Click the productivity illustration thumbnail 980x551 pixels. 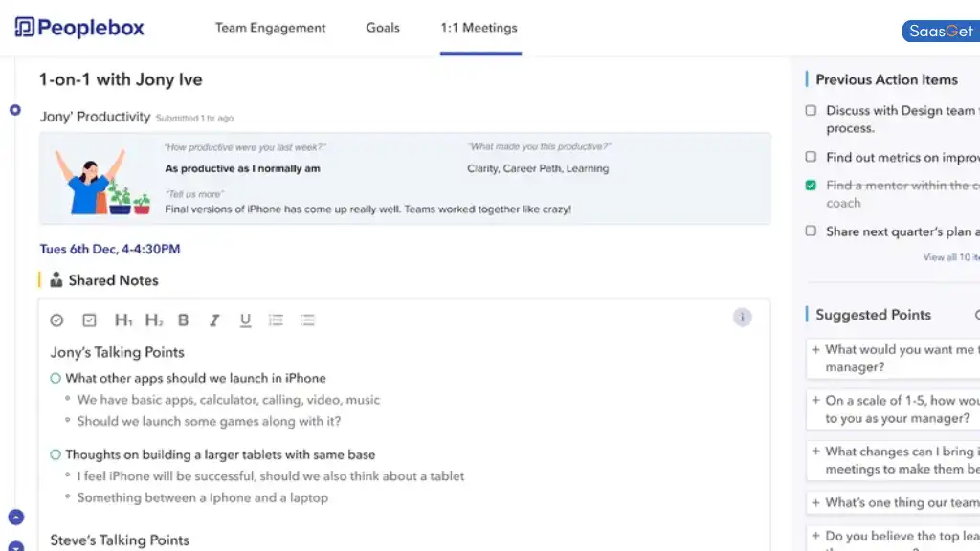(x=101, y=181)
